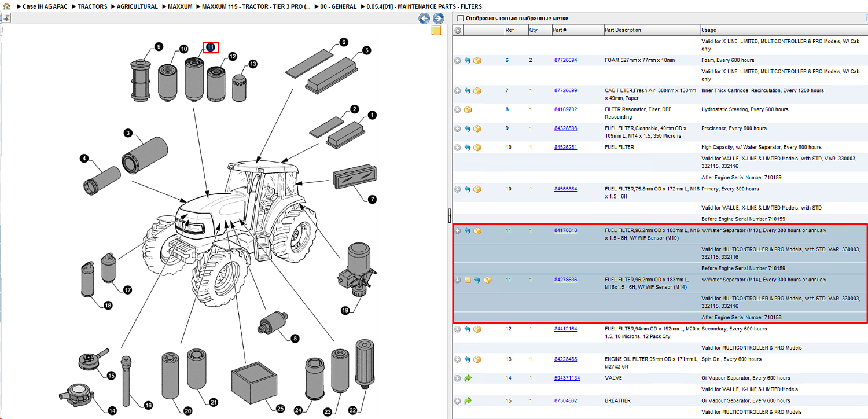Open the MAXXUM 115 - TRACTOR - TIER 3 PRO breadcrumb
868x419 pixels.
(256, 6)
